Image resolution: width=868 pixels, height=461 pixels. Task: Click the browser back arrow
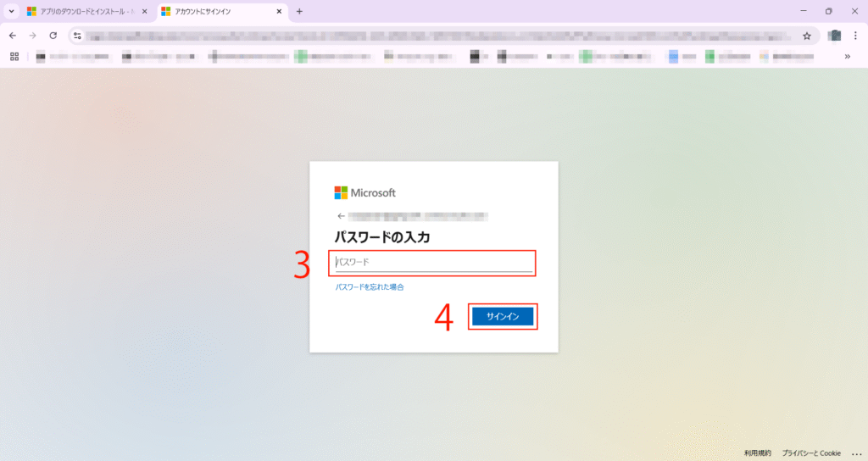click(13, 36)
